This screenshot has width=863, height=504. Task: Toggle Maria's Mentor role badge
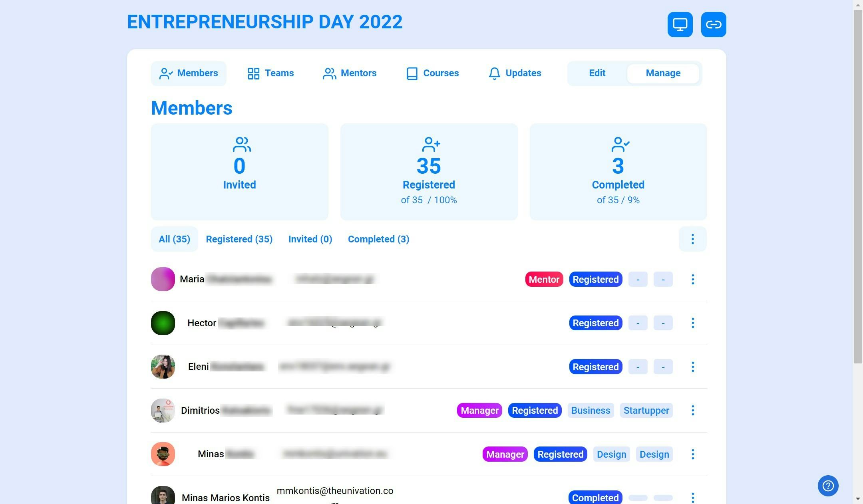pyautogui.click(x=544, y=279)
